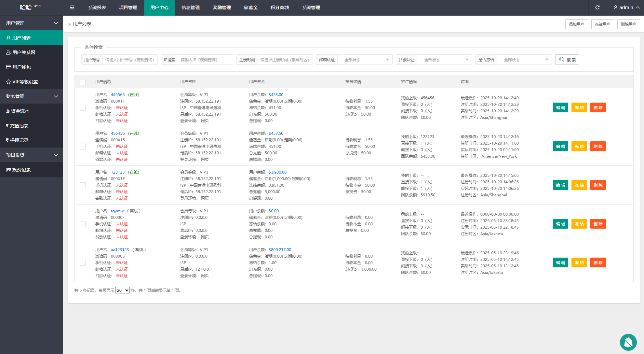Tick the checkbox for user aa123123
This screenshot has width=644, height=354.
[x=83, y=263]
